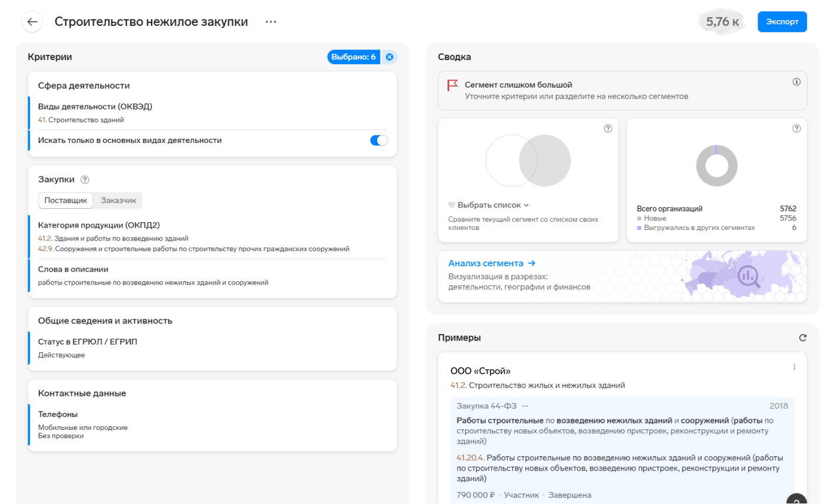
Task: Switch to the Заказчик tab
Action: (118, 201)
